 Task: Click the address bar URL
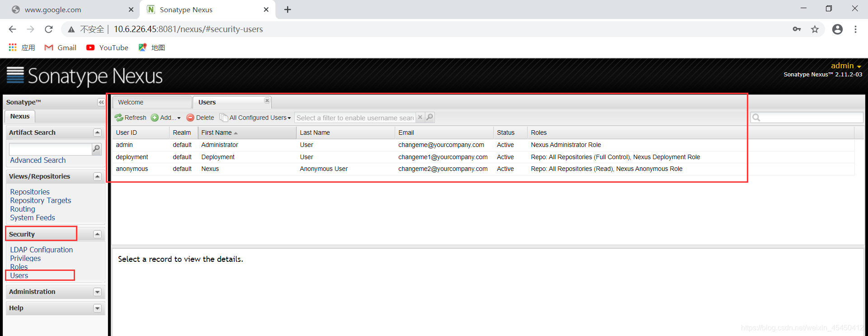coord(188,29)
